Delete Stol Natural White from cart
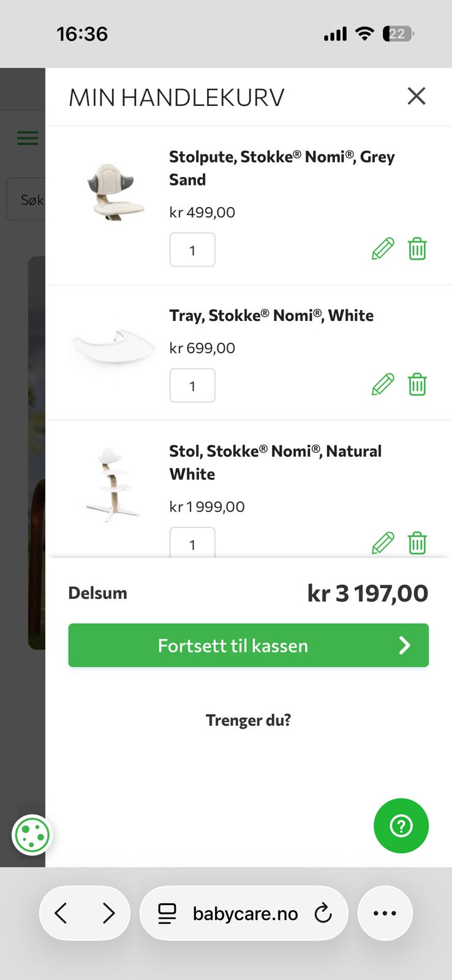This screenshot has height=980, width=452. point(417,543)
